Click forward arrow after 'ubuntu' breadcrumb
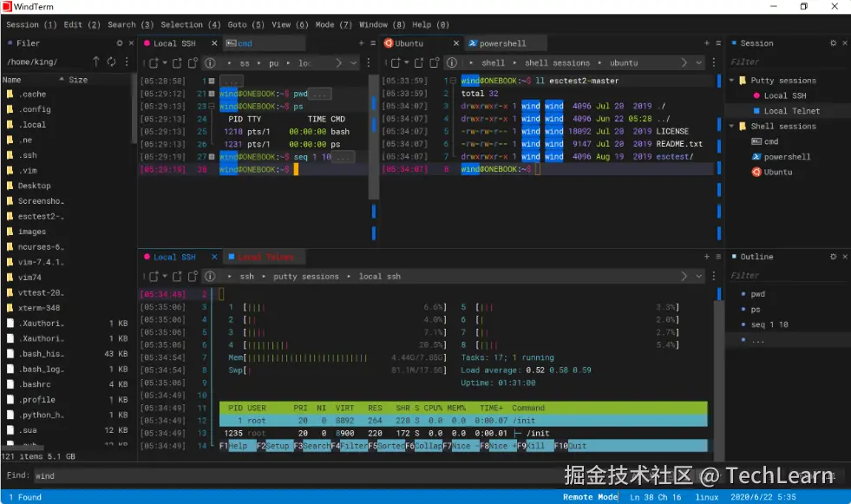This screenshot has width=851, height=504. (x=684, y=63)
